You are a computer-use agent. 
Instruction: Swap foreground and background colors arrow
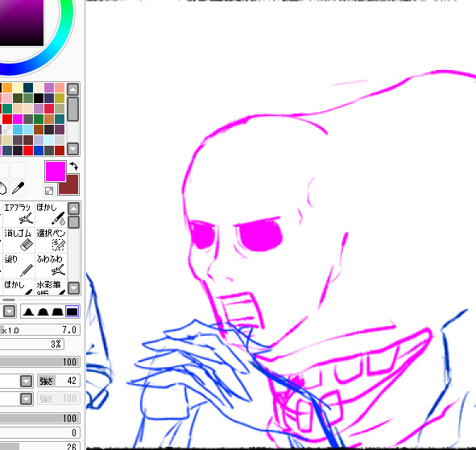tap(74, 167)
